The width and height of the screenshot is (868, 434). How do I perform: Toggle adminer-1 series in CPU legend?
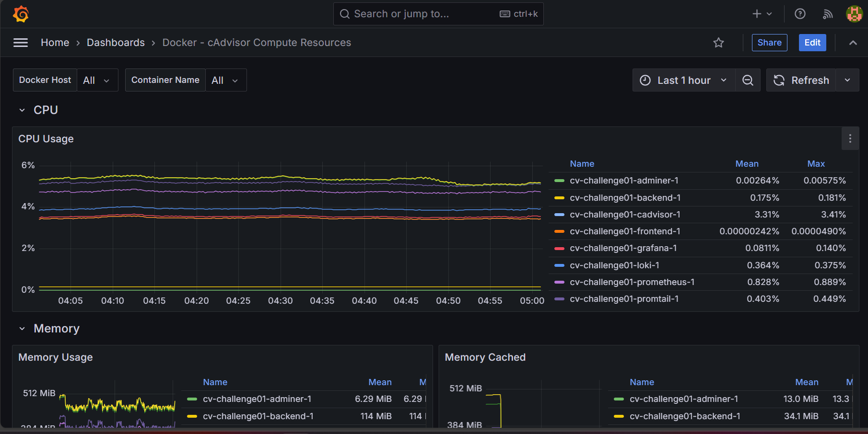[x=624, y=181]
